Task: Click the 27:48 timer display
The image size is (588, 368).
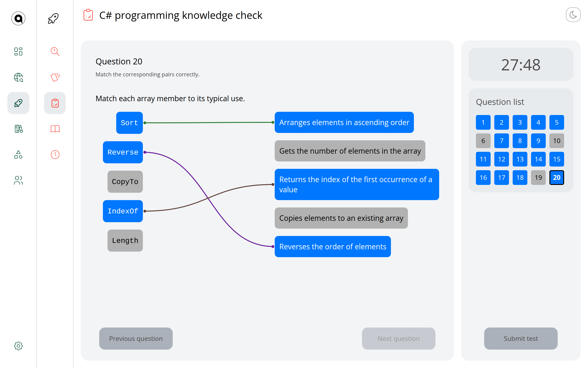Action: click(521, 64)
